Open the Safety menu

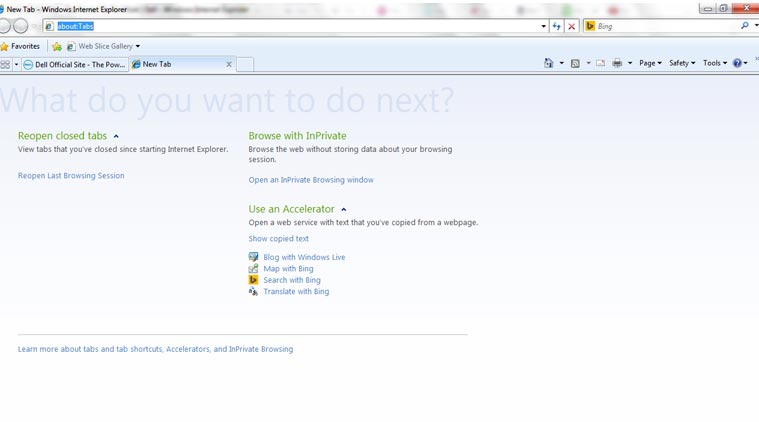pos(682,63)
